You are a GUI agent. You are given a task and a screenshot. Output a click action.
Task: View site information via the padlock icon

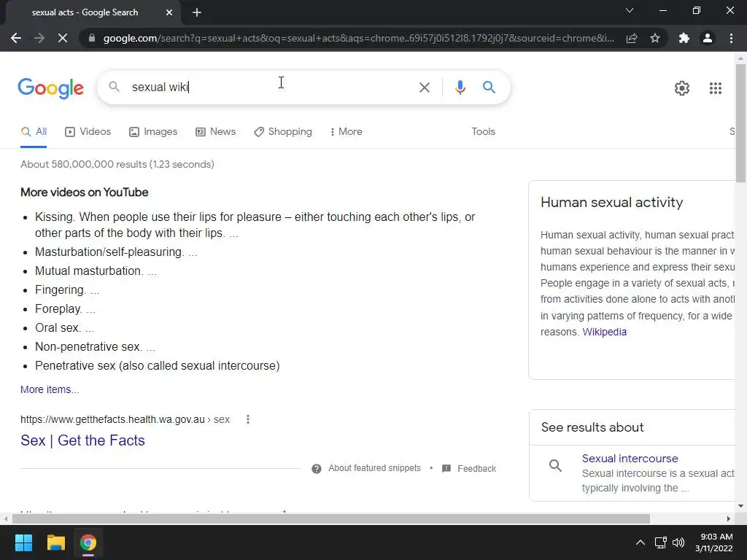click(x=92, y=38)
